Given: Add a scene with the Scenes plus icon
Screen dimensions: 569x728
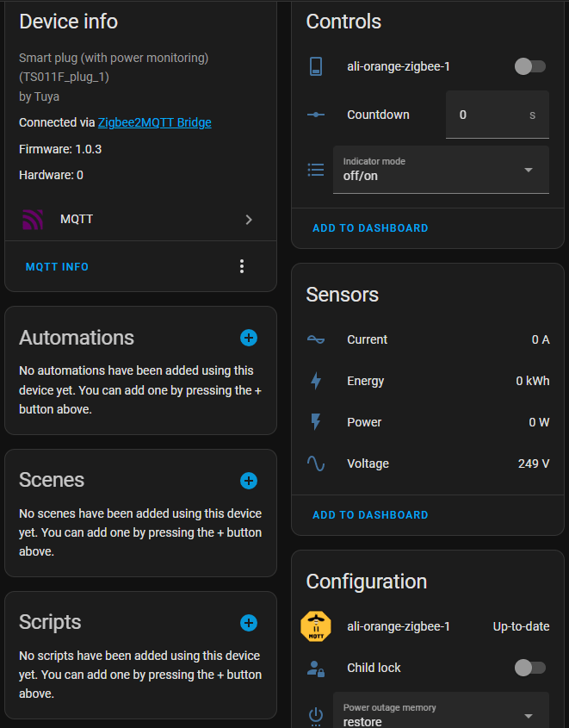Looking at the screenshot, I should 249,481.
